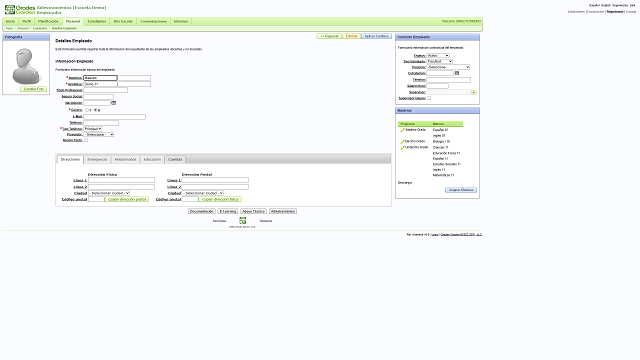This screenshot has height=360, width=640.
Task: Focus the physical address Línea 1 field
Action: pos(122,180)
